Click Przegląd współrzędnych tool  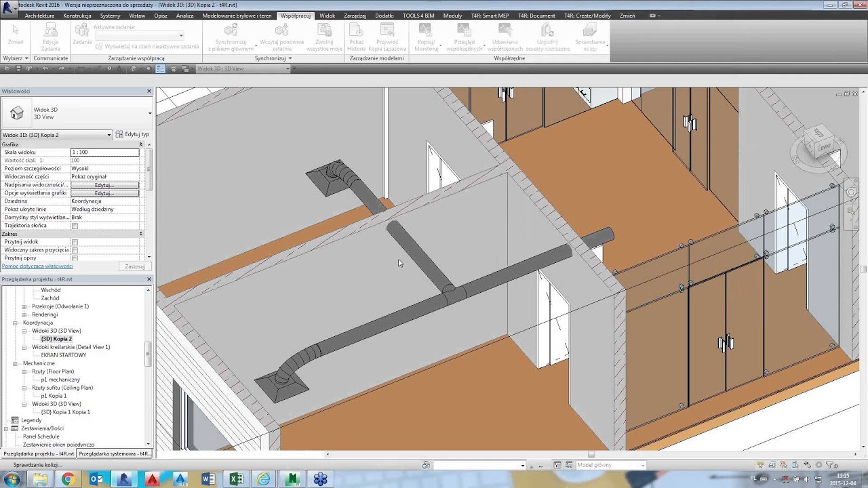(x=465, y=36)
